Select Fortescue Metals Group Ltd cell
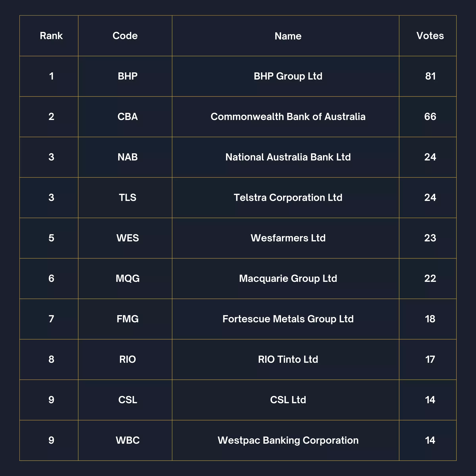The image size is (476, 476). click(288, 319)
